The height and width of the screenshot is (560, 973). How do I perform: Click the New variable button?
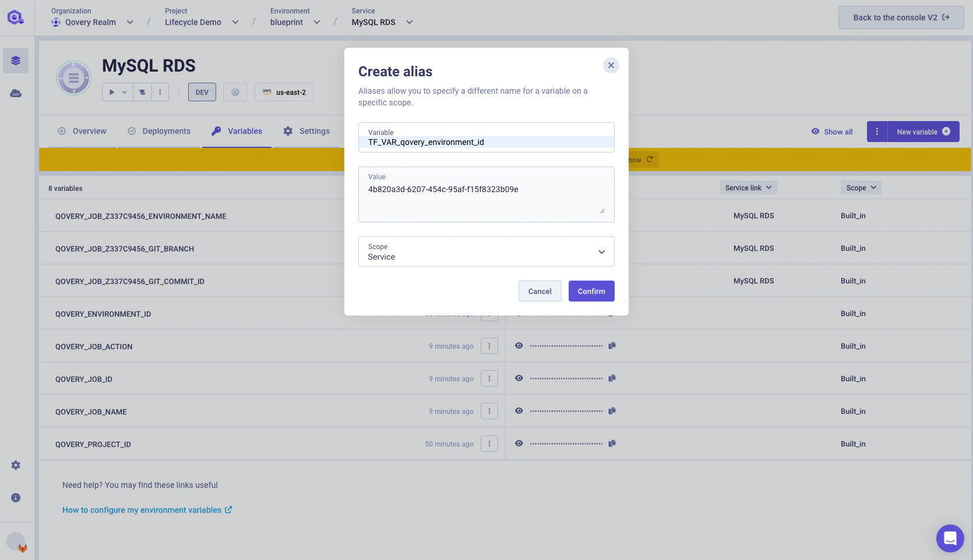tap(923, 132)
